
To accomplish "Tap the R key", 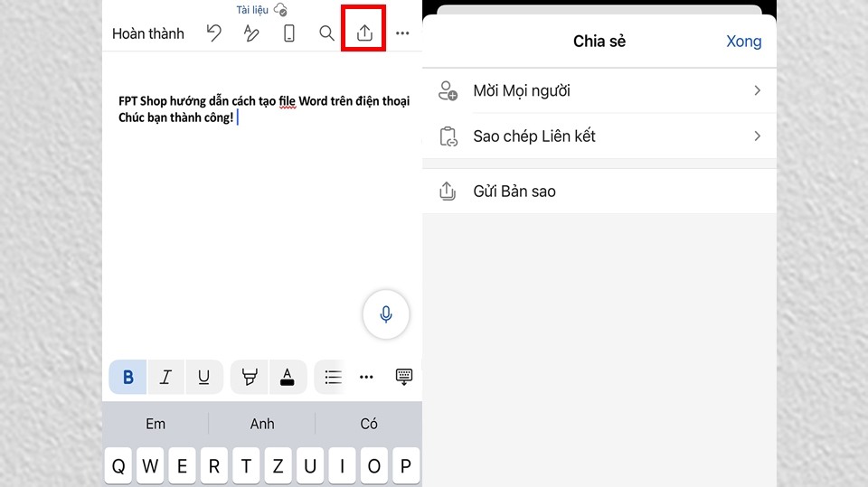I will click(x=213, y=466).
